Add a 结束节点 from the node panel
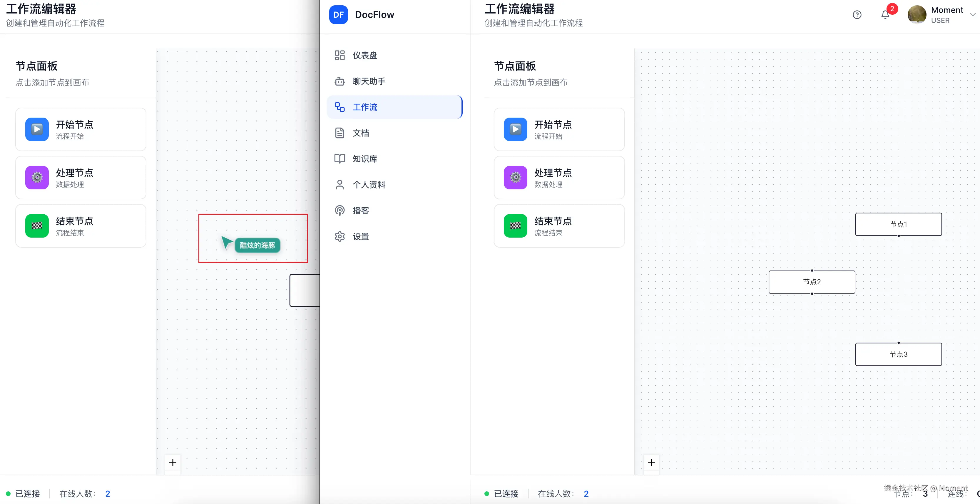980x504 pixels. tap(559, 226)
